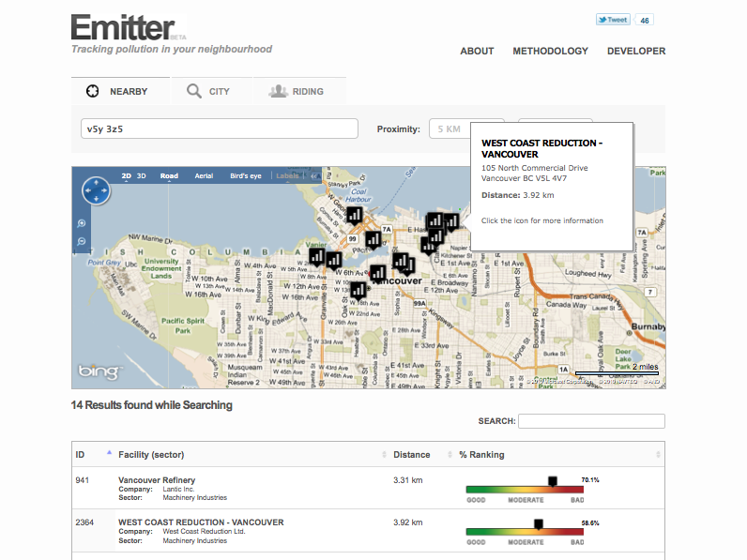Open the Methodology page
The width and height of the screenshot is (747, 560).
pos(550,52)
